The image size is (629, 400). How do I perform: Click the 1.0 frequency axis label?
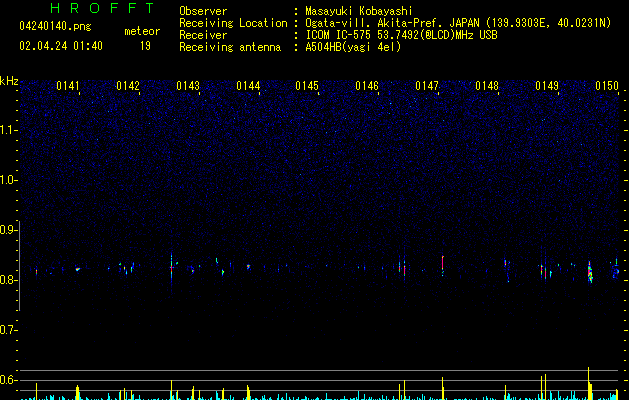coord(7,180)
